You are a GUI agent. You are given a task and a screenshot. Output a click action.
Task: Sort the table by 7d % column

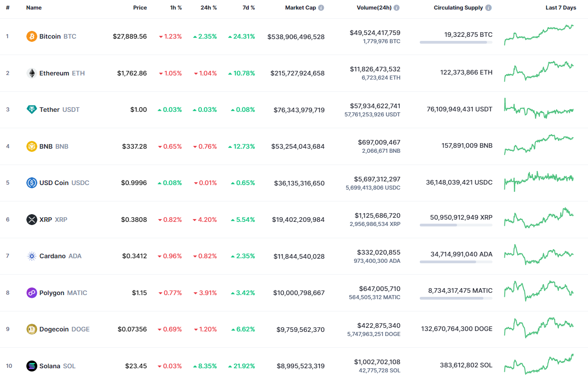(248, 7)
